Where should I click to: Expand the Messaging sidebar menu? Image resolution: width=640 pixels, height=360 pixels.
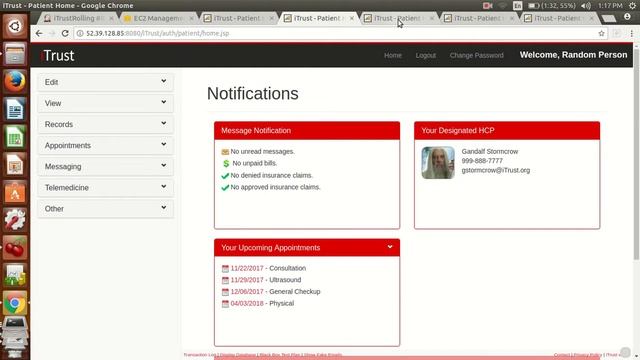coord(105,167)
